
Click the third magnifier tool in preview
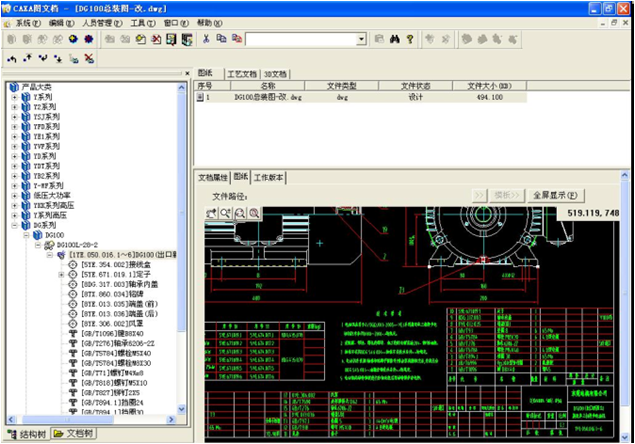coord(240,213)
